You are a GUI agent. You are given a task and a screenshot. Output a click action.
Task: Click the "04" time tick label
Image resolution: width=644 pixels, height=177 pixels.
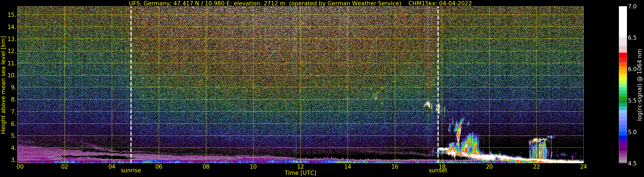112,167
